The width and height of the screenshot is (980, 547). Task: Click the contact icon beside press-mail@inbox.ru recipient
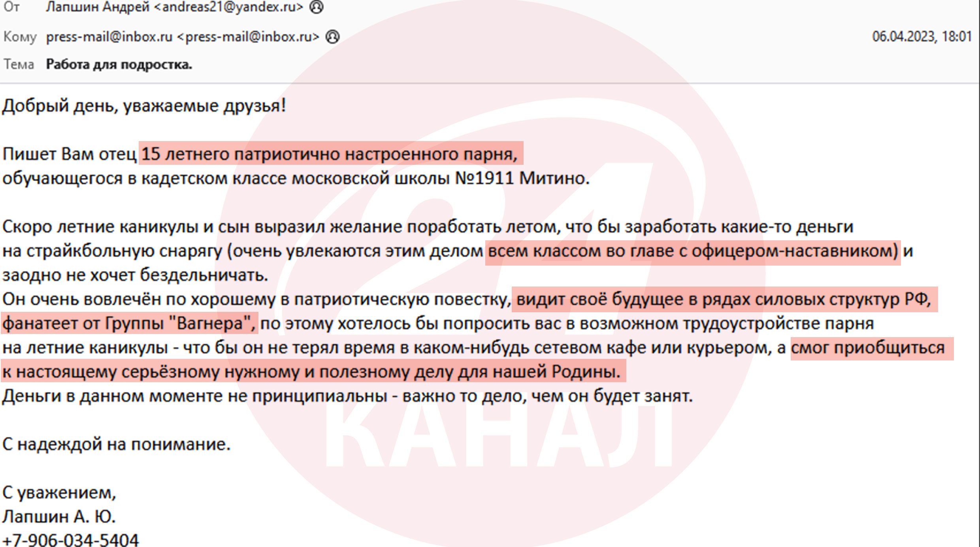click(x=332, y=37)
